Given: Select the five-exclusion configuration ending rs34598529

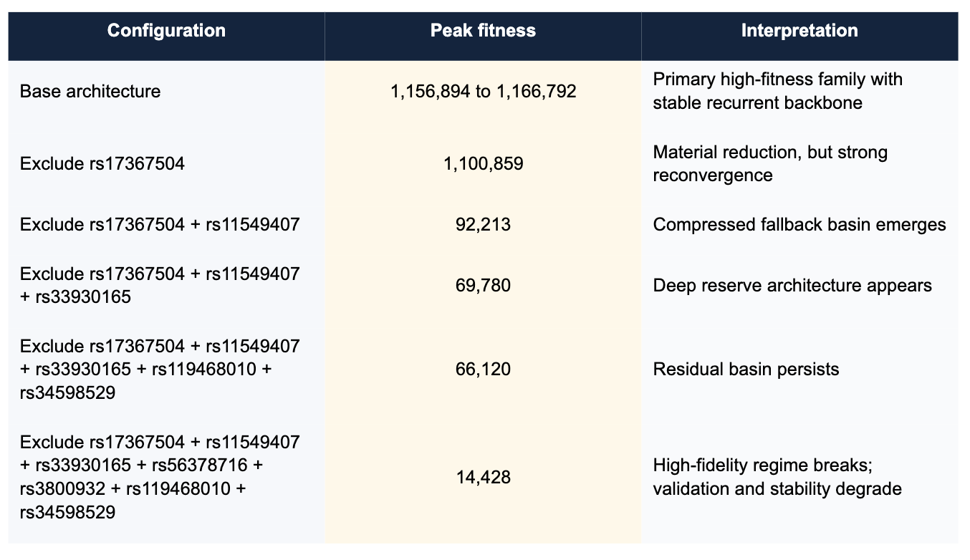Looking at the screenshot, I should coord(160,369).
